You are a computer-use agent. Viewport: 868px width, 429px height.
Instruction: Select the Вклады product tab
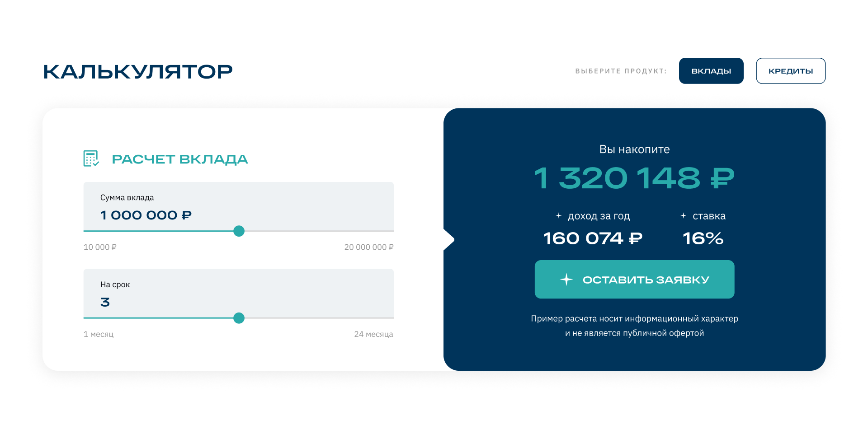(x=711, y=71)
